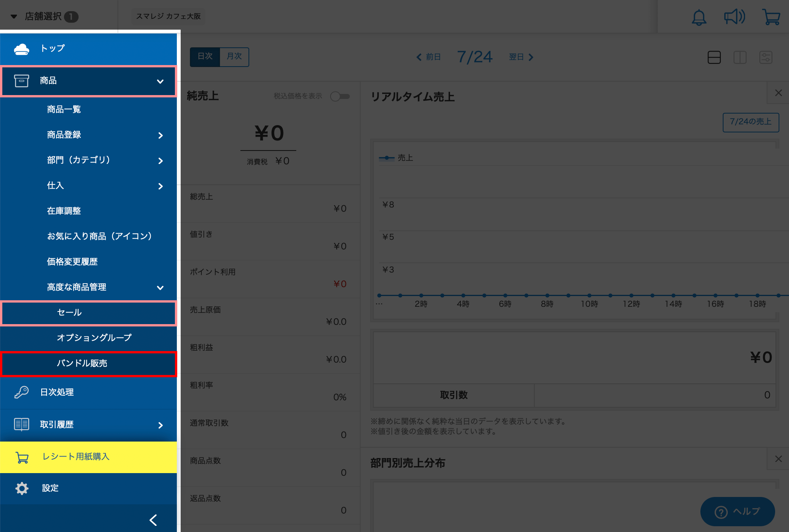Viewport: 789px width, 532px height.
Task: Click the notification bell icon
Action: coord(699,17)
